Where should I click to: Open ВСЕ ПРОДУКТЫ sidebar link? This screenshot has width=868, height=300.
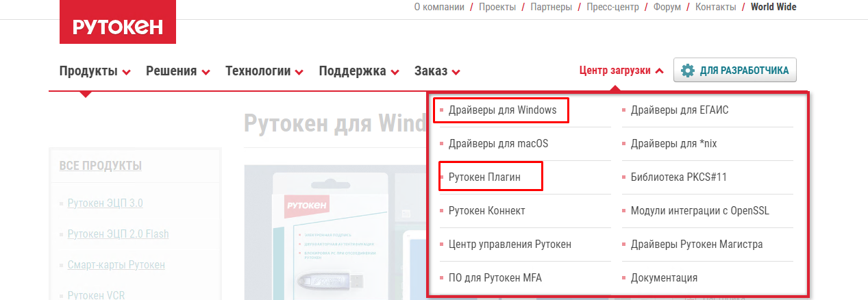[101, 165]
